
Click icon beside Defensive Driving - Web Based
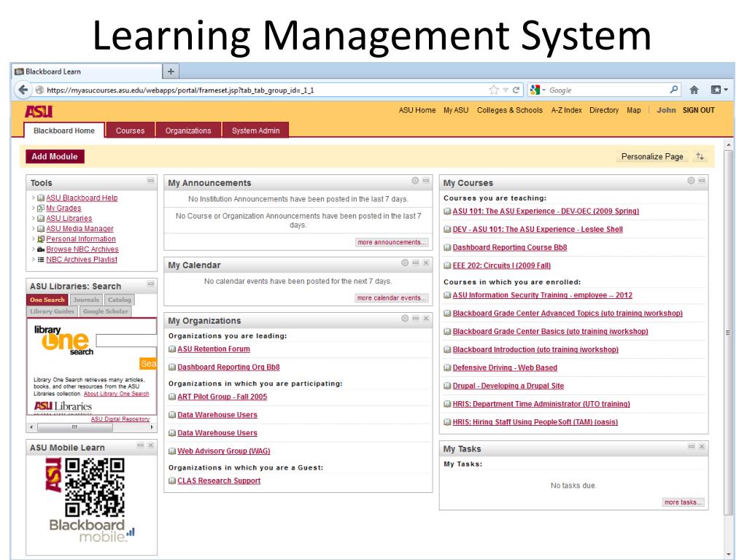(447, 367)
